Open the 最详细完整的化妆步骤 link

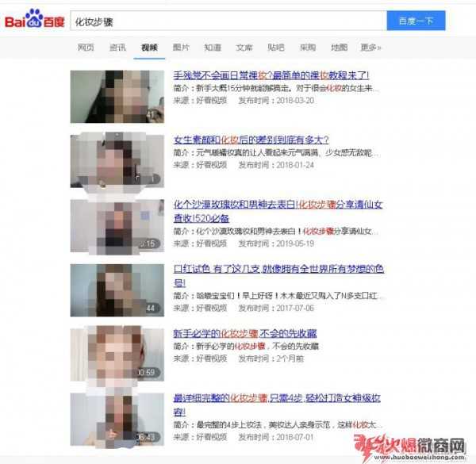tap(277, 405)
